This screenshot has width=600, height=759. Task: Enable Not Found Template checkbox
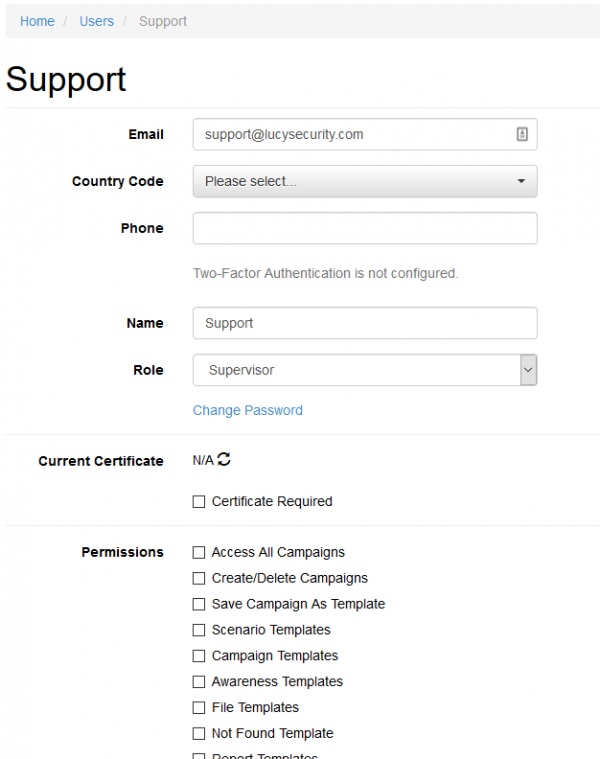(199, 733)
